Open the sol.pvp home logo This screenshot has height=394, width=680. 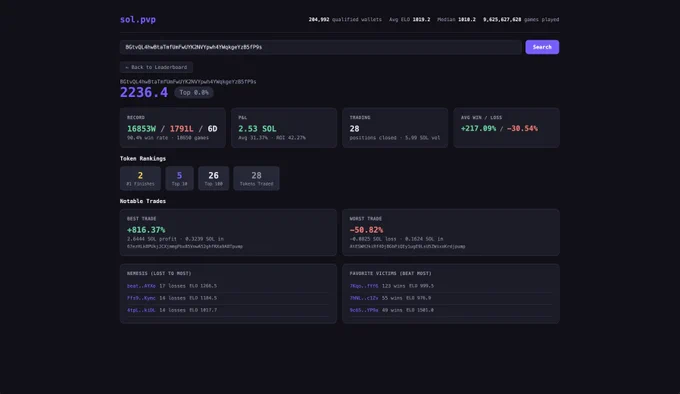click(x=138, y=20)
